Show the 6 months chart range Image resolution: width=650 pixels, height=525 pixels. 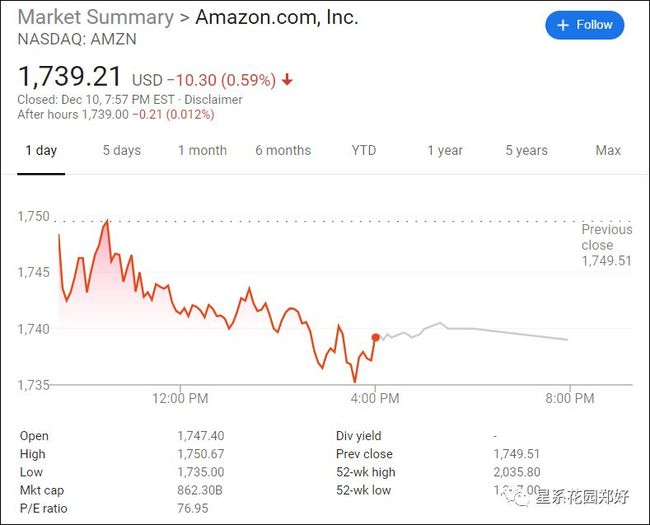click(283, 150)
